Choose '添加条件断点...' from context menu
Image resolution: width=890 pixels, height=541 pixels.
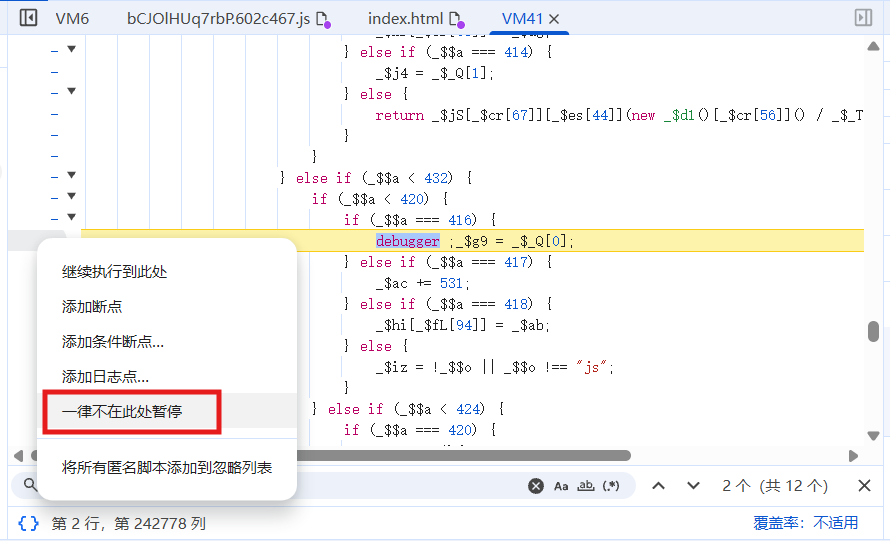point(113,342)
